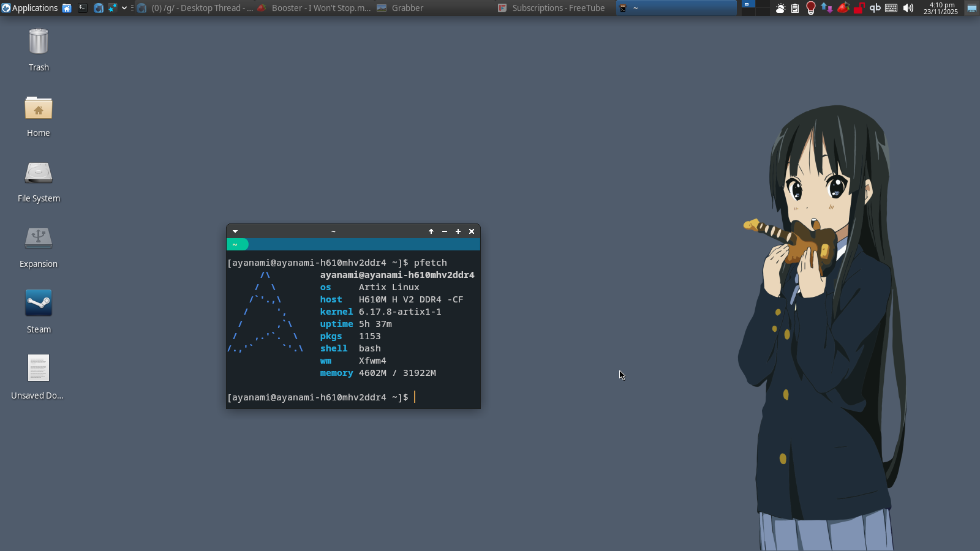The image size is (980, 551).
Task: Click the host value 'H610M H V2 DDR4 -CF'
Action: pyautogui.click(x=411, y=299)
